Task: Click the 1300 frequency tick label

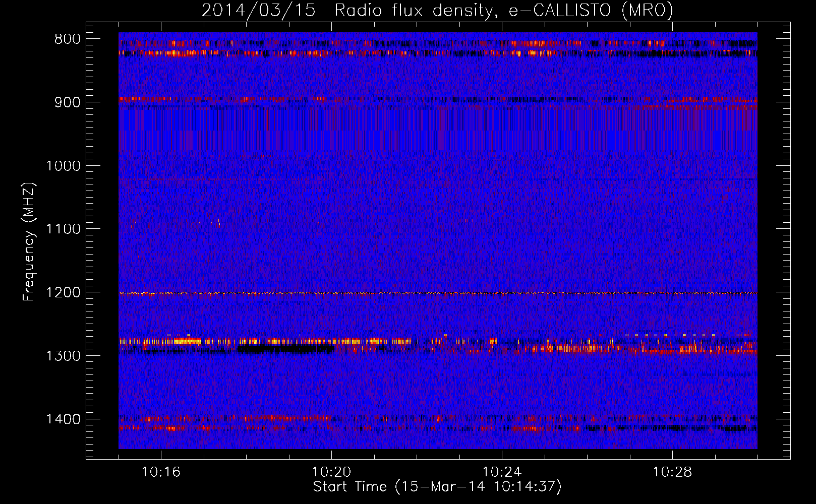Action: 63,356
